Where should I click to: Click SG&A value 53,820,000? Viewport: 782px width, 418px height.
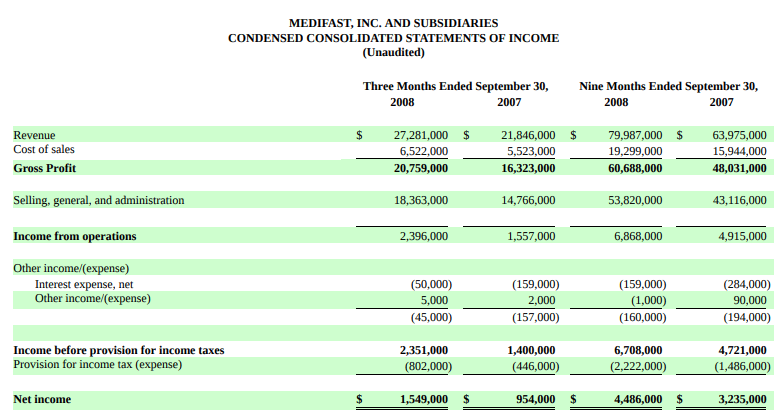pos(635,200)
